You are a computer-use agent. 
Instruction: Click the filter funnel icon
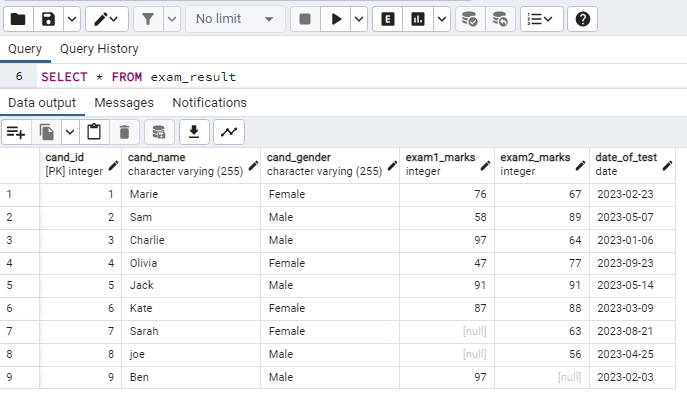click(148, 19)
